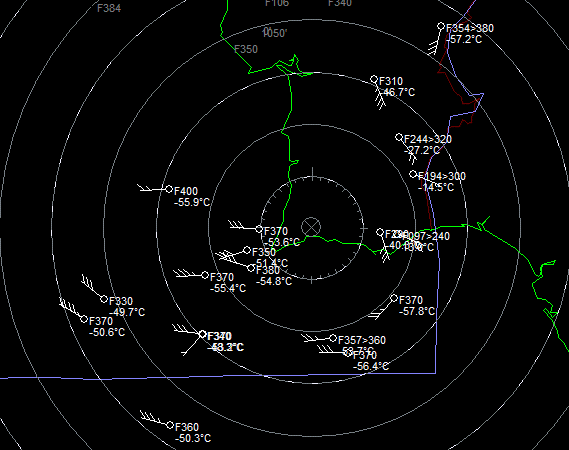This screenshot has height=450, width=569.
Task: Click the station circle beside F370 -55.4°C
Action: (x=205, y=275)
